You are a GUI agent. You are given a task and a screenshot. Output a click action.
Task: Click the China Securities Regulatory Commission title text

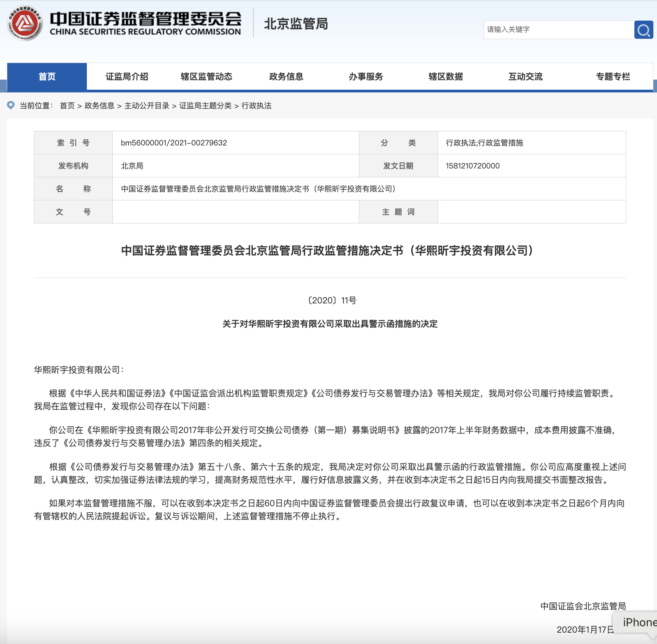pyautogui.click(x=145, y=23)
